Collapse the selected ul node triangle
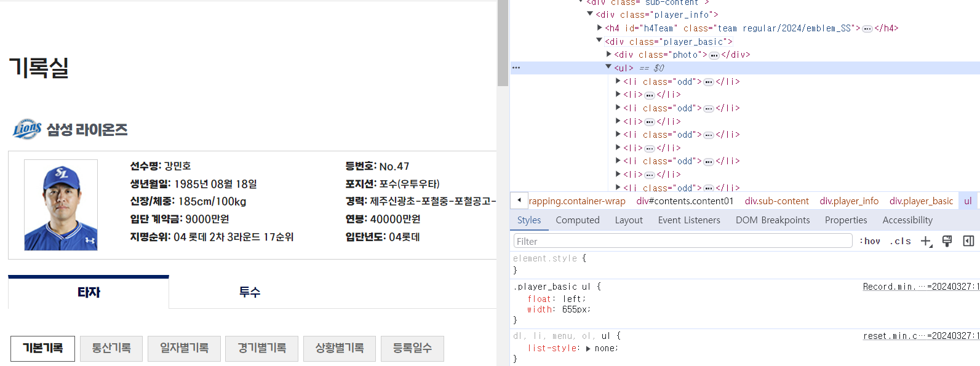The image size is (980, 366). (x=608, y=67)
